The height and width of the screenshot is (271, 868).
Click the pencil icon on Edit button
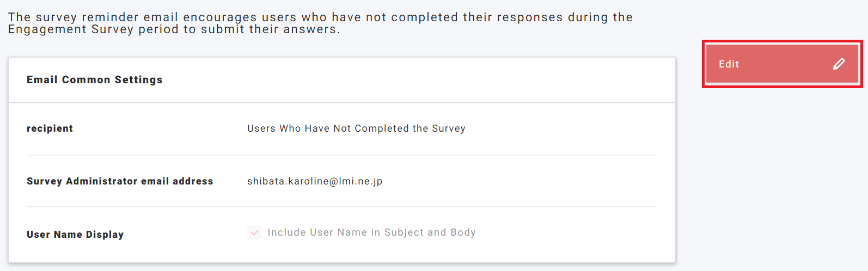tap(839, 64)
